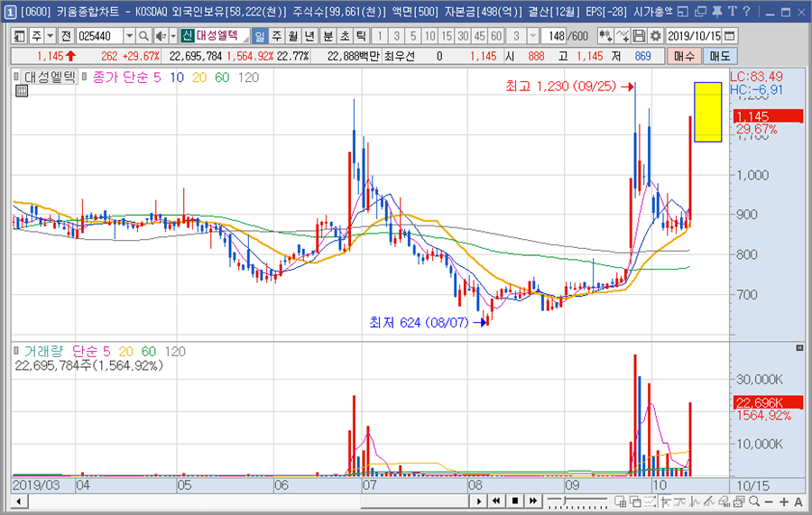
Task: Select the 15 interval button
Action: pos(447,36)
